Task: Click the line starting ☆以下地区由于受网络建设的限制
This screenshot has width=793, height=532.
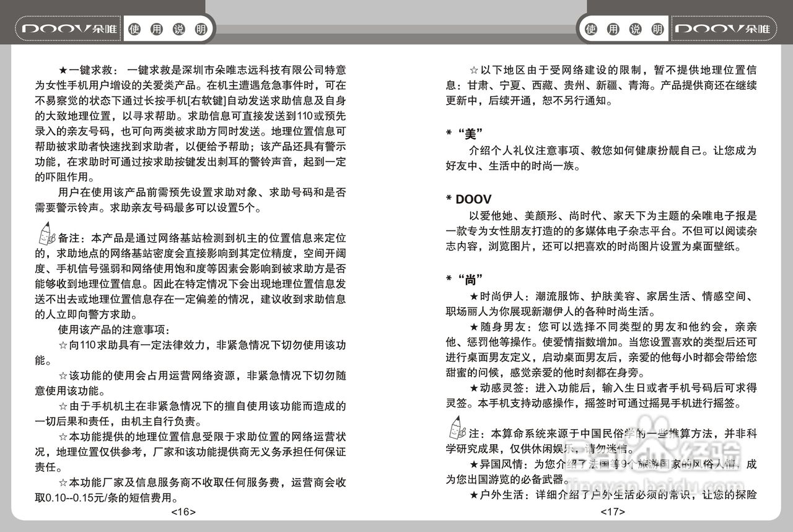Action: [x=613, y=69]
